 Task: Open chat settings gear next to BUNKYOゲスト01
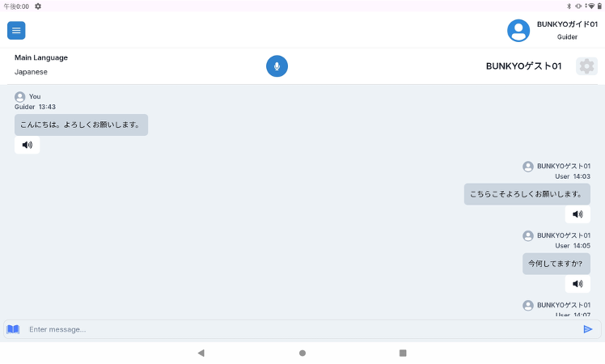[586, 66]
